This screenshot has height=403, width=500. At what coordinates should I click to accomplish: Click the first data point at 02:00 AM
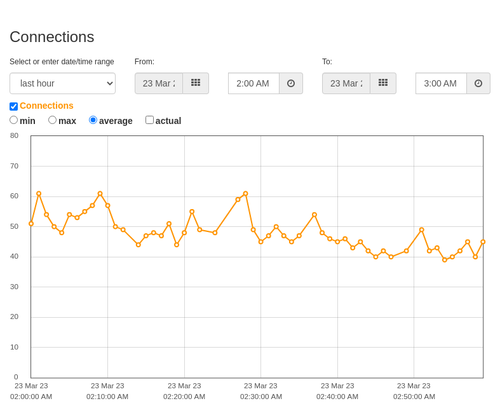click(x=31, y=224)
